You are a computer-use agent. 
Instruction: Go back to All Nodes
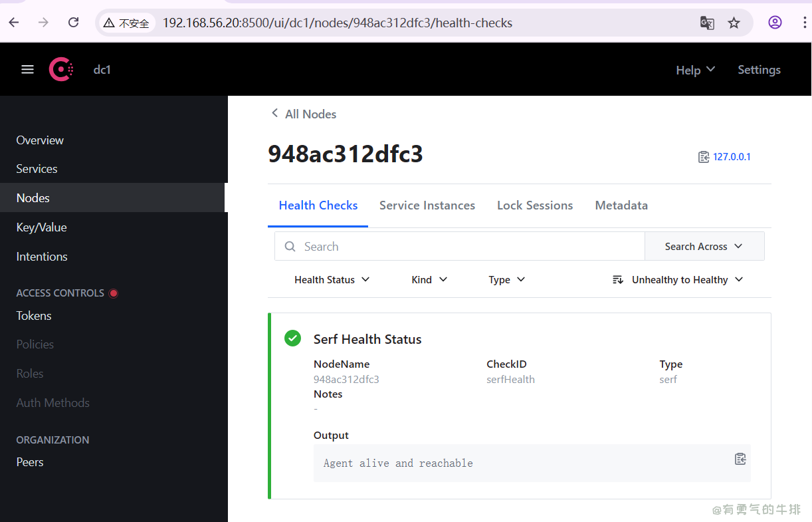coord(304,114)
